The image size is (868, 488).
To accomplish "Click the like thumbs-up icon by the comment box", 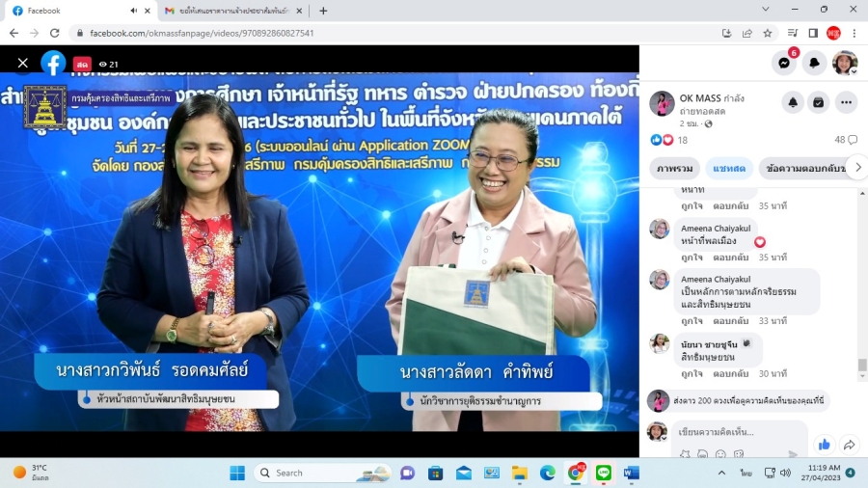I will 824,445.
